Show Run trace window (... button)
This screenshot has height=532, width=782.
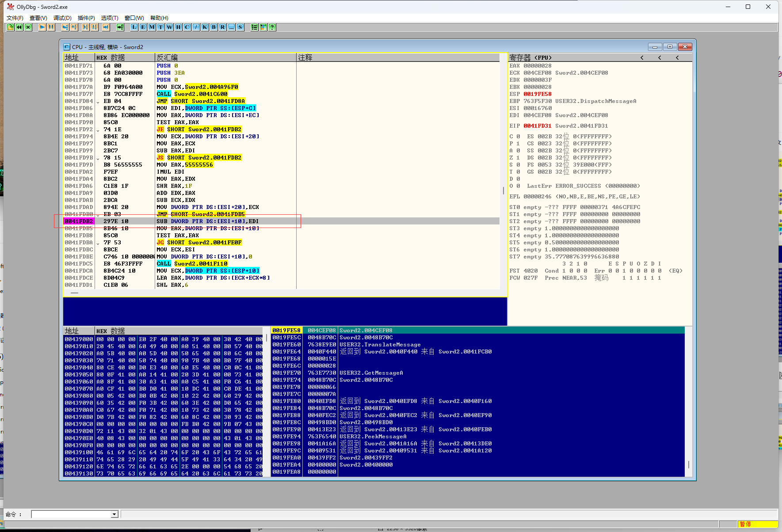pos(232,27)
